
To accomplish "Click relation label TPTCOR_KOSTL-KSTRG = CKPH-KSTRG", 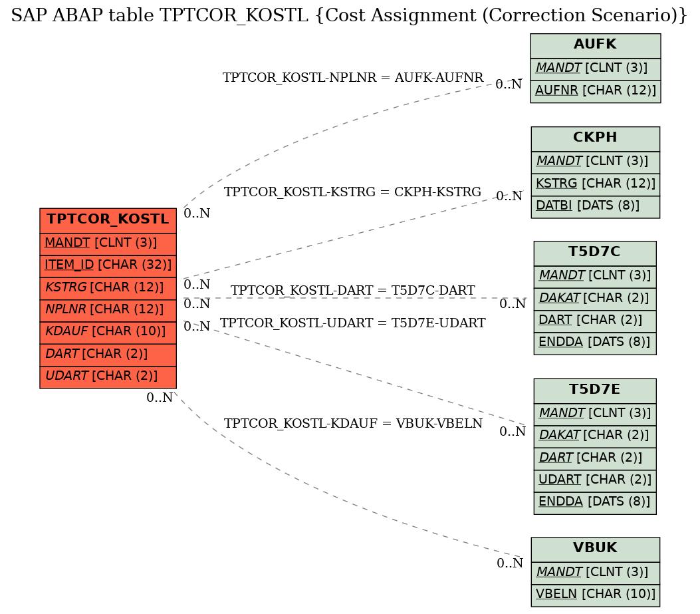I will click(x=352, y=192).
